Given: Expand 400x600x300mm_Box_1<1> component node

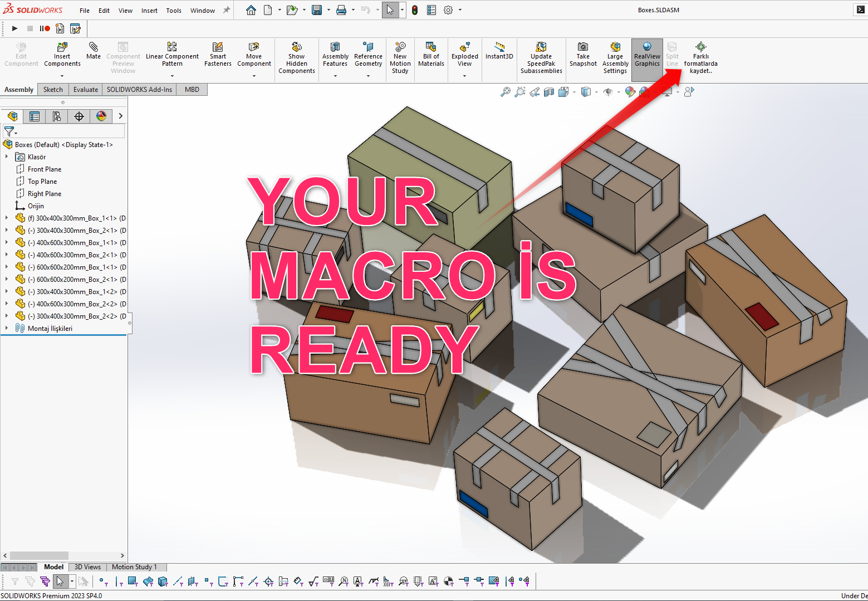Looking at the screenshot, I should point(7,243).
